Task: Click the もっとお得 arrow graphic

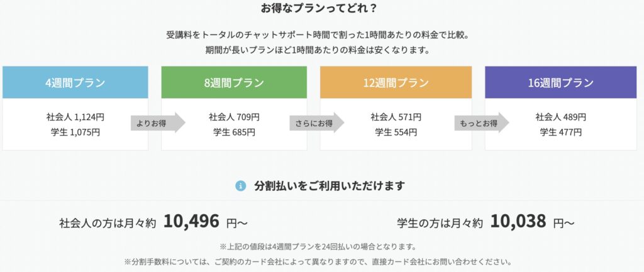Action: (x=482, y=122)
